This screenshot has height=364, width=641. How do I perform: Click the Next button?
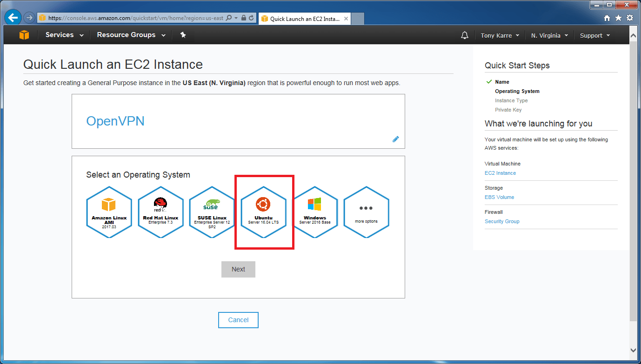(x=238, y=269)
